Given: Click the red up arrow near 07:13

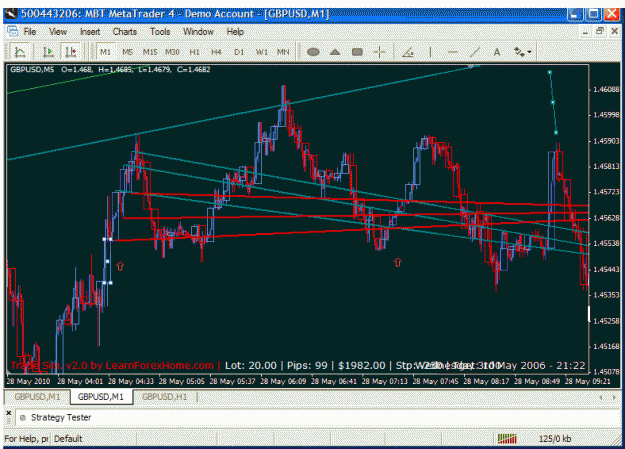Looking at the screenshot, I should click(x=397, y=262).
